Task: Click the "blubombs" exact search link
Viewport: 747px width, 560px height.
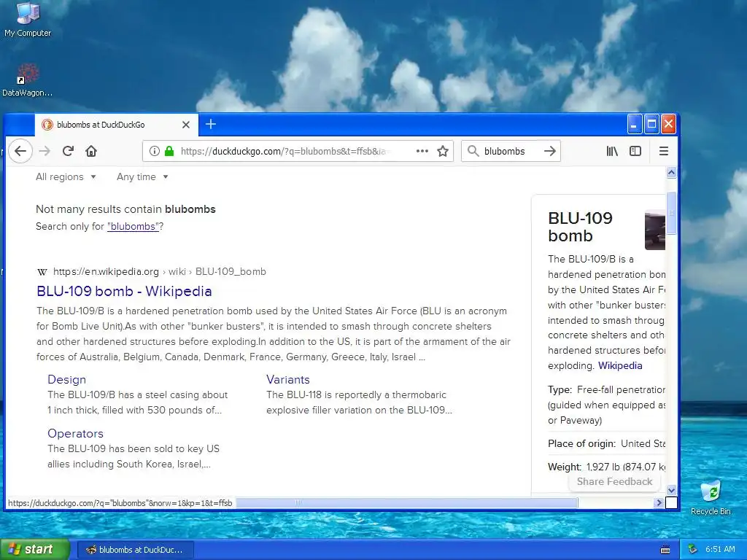Action: pyautogui.click(x=133, y=226)
